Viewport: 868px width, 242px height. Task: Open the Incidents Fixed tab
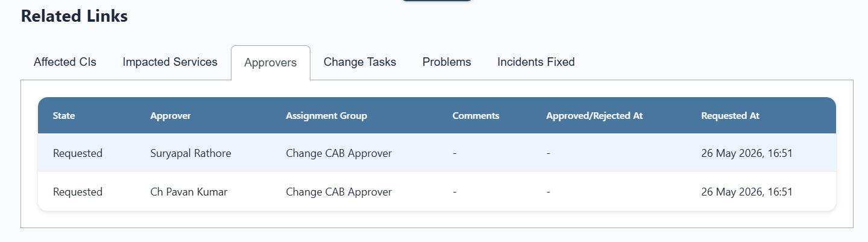click(x=536, y=62)
